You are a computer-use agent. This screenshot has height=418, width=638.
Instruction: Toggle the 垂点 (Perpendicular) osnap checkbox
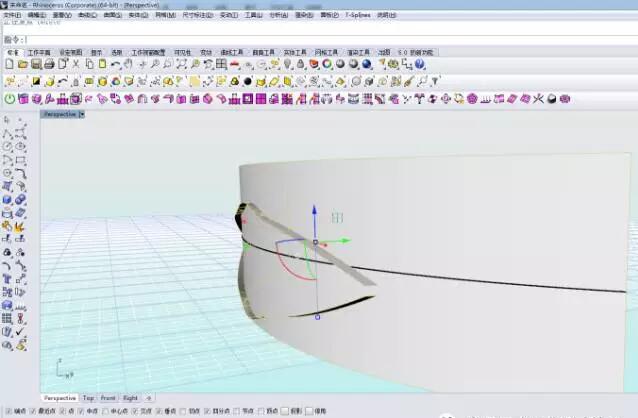click(160, 411)
